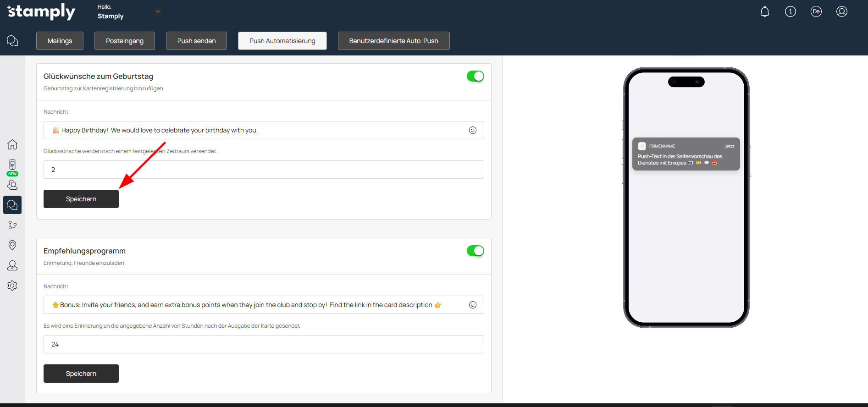Screen dimensions: 868x407
Task: Turn off the Empfehlungsprogramm toggle
Action: coord(475,251)
